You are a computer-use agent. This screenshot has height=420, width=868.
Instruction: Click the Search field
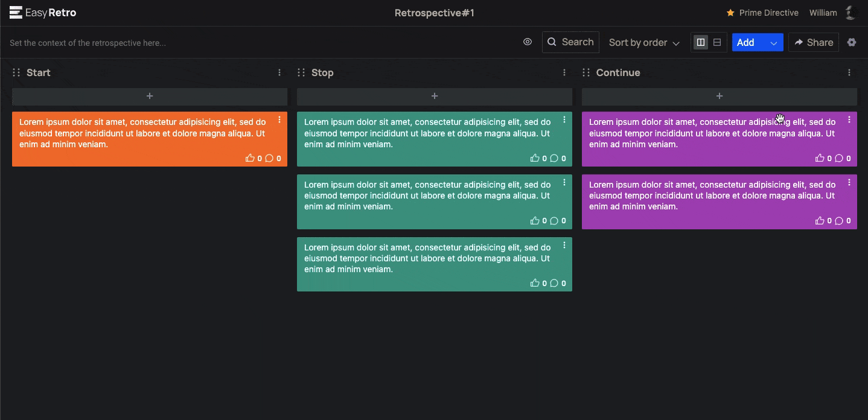pos(570,42)
